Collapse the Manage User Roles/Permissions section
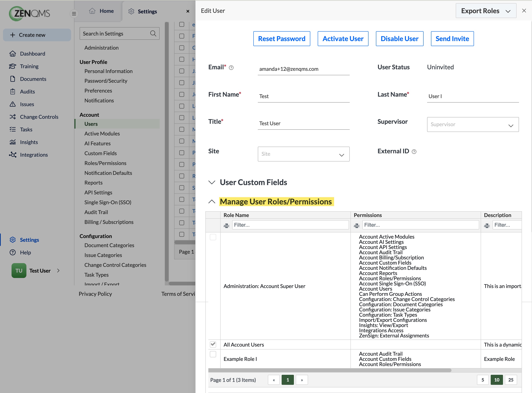This screenshot has width=532, height=393. [x=212, y=201]
